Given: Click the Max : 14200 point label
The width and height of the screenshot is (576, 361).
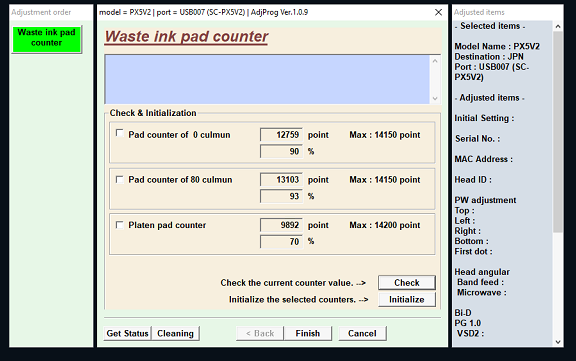Looking at the screenshot, I should [385, 225].
